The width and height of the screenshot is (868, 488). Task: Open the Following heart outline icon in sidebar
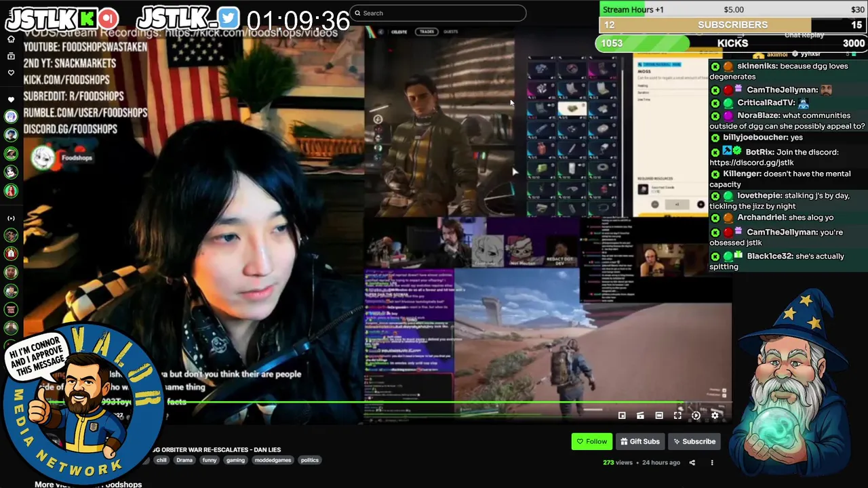(x=11, y=73)
